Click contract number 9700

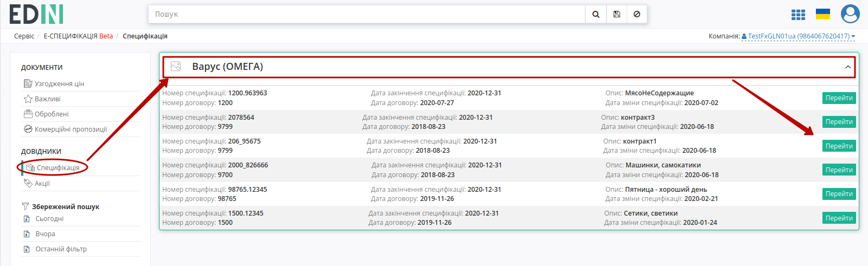(225, 175)
